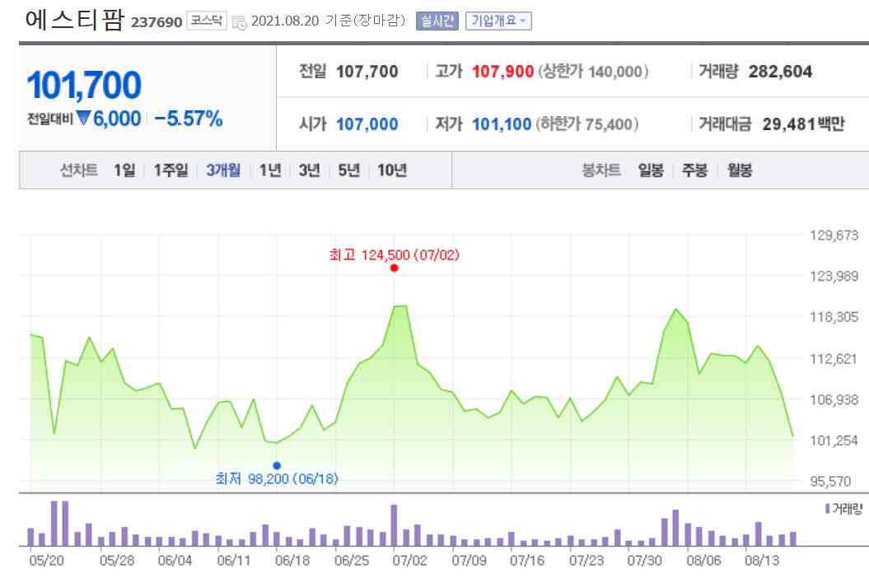Select the 5년 line chart tab
Screen dimensions: 869x588
[349, 170]
